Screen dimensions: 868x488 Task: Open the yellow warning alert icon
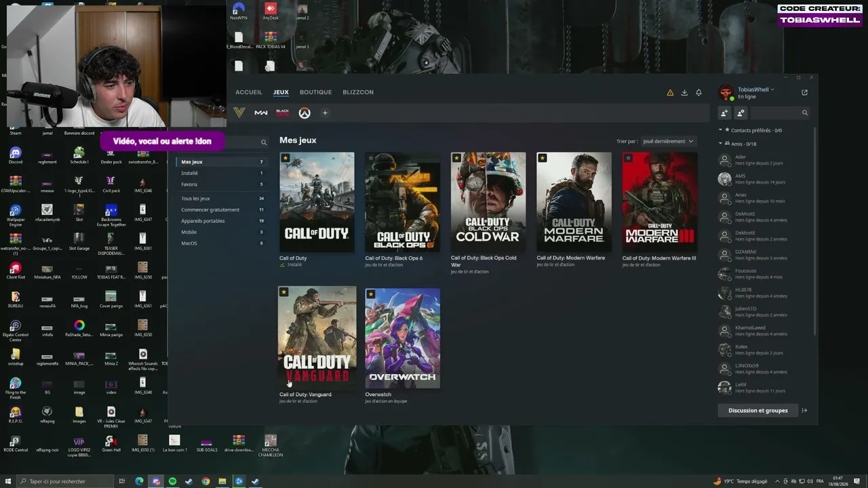coord(670,93)
